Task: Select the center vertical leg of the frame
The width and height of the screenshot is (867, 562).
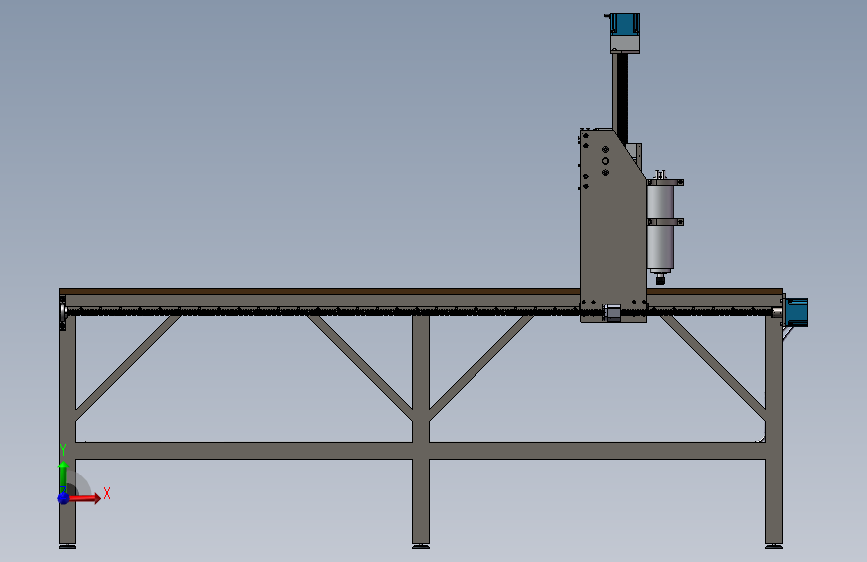Action: click(x=421, y=429)
